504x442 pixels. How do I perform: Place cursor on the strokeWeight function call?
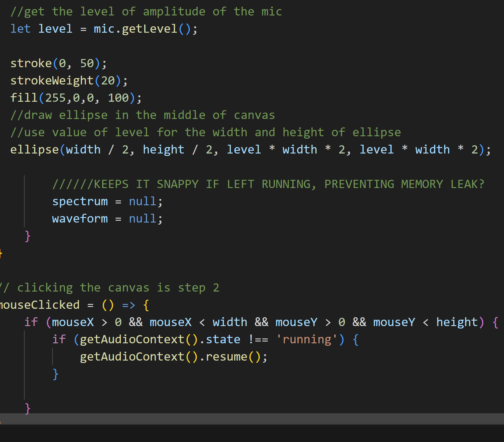point(52,81)
